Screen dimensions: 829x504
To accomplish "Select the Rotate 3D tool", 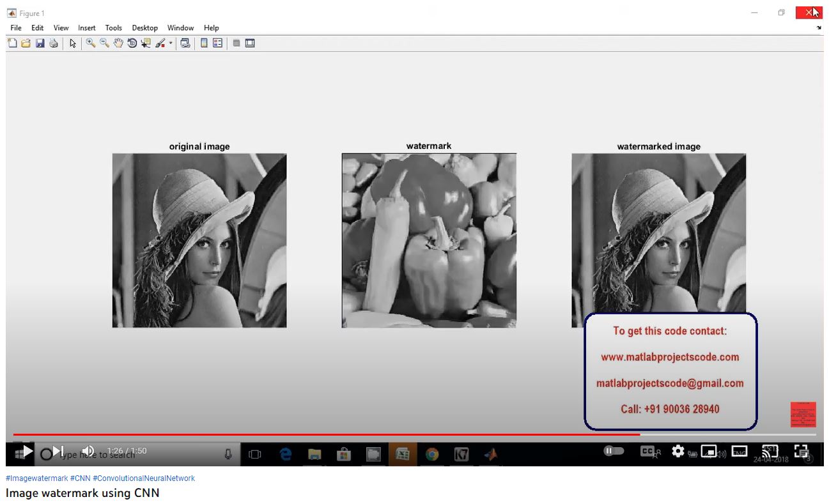I will pos(132,43).
